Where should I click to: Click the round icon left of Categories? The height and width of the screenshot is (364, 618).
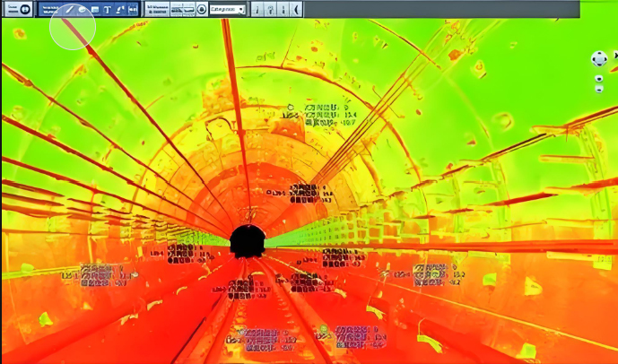[x=202, y=9]
